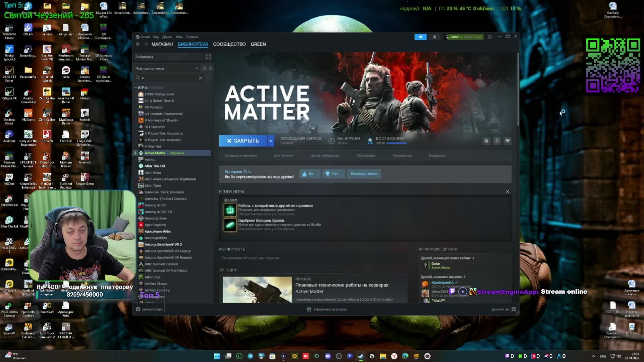
Task: Show hidden system tray icons chevron
Action: pyautogui.click(x=593, y=356)
